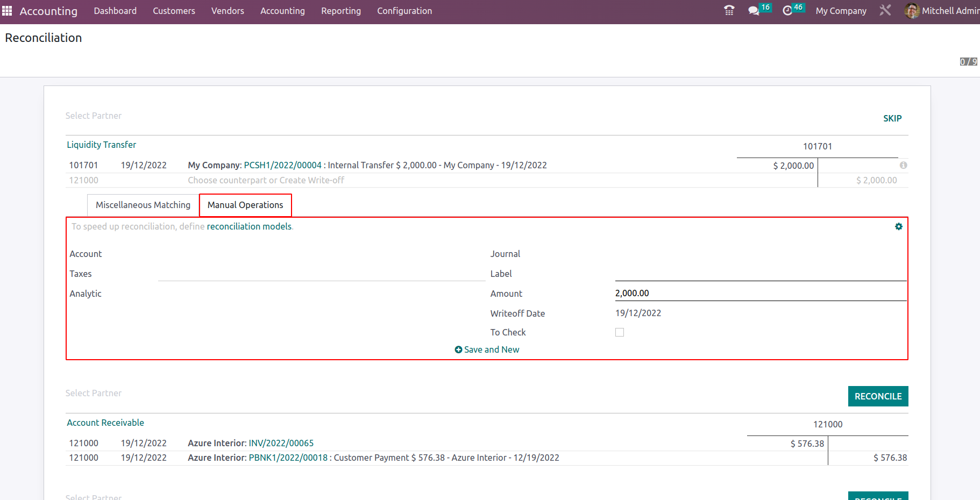Viewport: 980px width, 500px height.
Task: Click the debug tools wrench icon
Action: point(885,11)
